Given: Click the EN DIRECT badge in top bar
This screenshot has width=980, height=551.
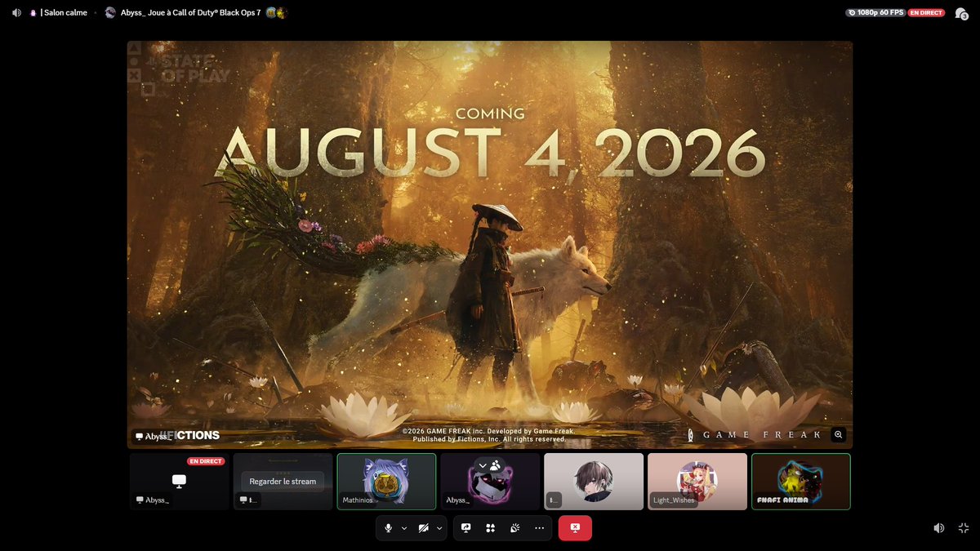Looking at the screenshot, I should 927,13.
